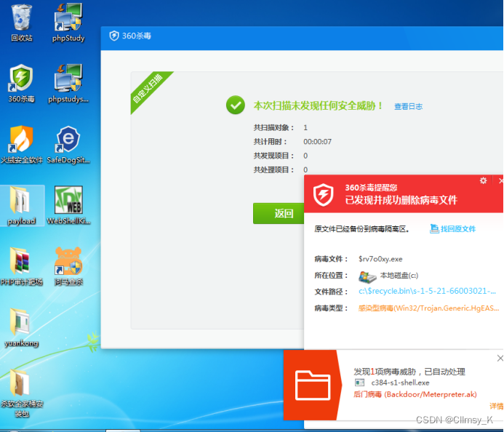Close the Huorong virus threat popup
This screenshot has height=432, width=504.
[x=500, y=358]
